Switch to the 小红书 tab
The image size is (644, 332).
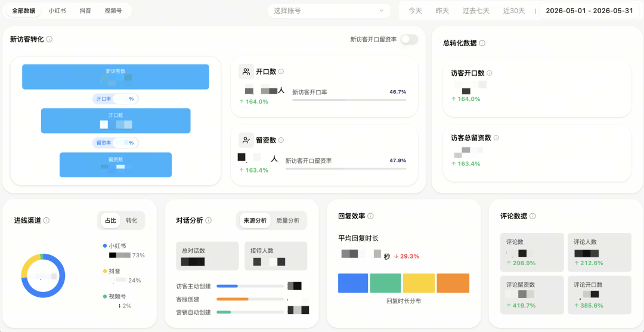point(57,11)
